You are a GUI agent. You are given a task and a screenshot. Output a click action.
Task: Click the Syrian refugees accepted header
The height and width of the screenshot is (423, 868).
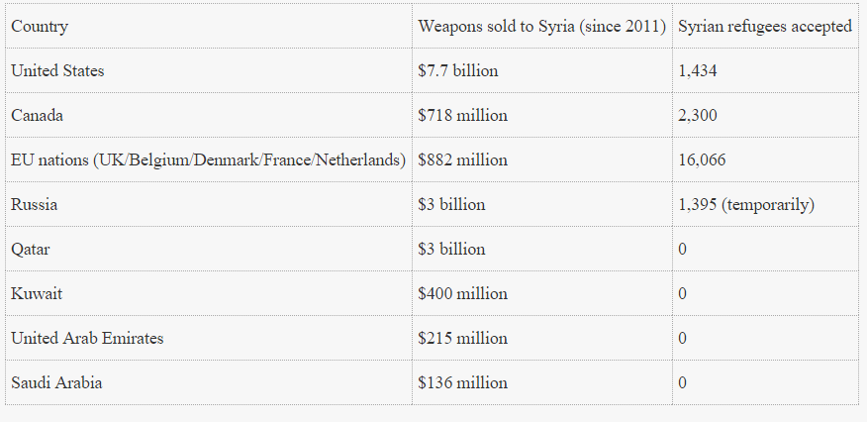(765, 27)
